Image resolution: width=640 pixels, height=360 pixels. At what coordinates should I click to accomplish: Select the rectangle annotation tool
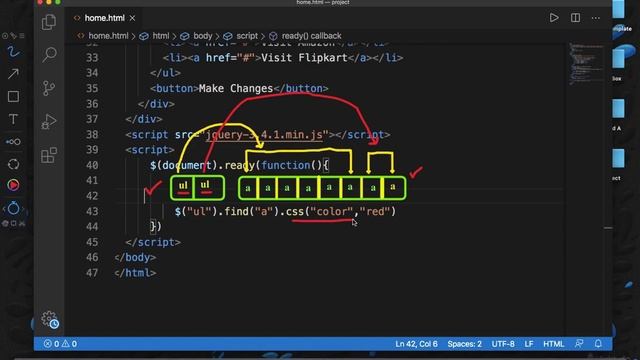[x=13, y=97]
